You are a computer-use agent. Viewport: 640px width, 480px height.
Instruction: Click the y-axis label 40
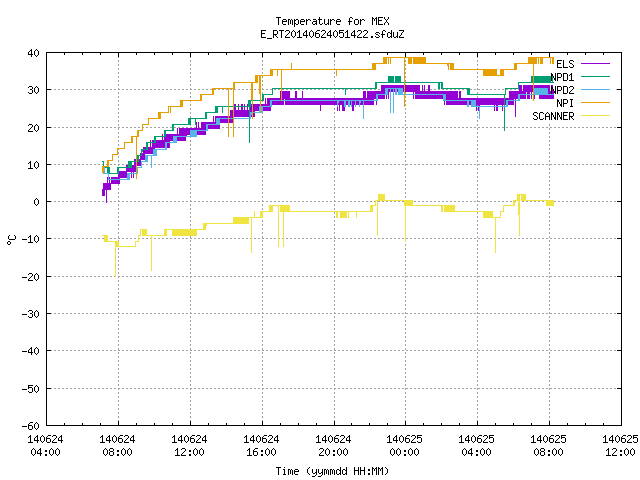coord(33,53)
